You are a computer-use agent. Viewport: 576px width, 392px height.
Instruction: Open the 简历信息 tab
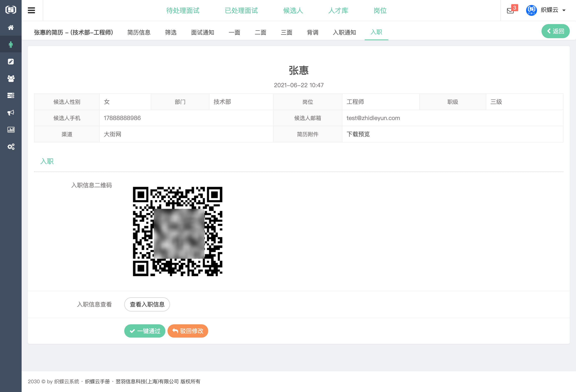(139, 32)
